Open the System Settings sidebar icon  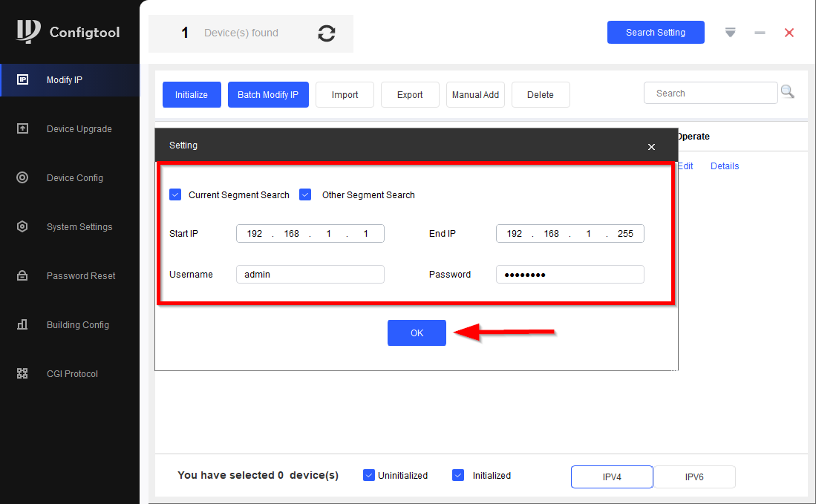click(22, 226)
